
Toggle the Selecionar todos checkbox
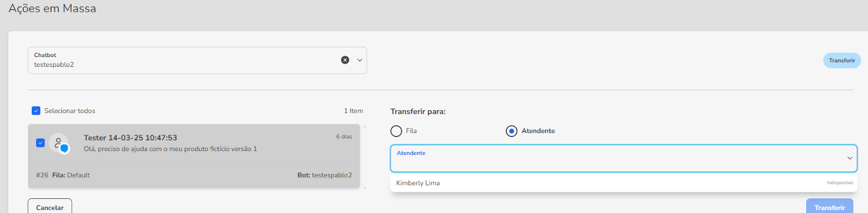coord(36,111)
